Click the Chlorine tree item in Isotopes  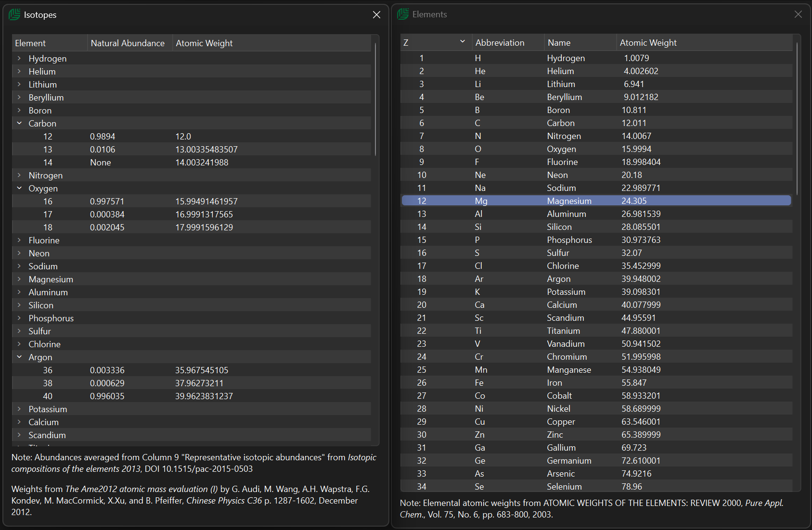(192, 344)
